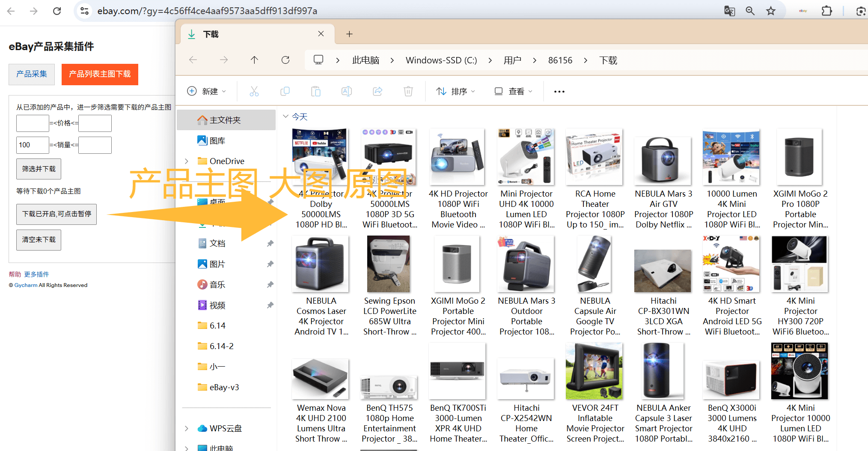The height and width of the screenshot is (451, 868).
Task: Click the Rename icon in Explorer toolbar
Action: tap(347, 91)
